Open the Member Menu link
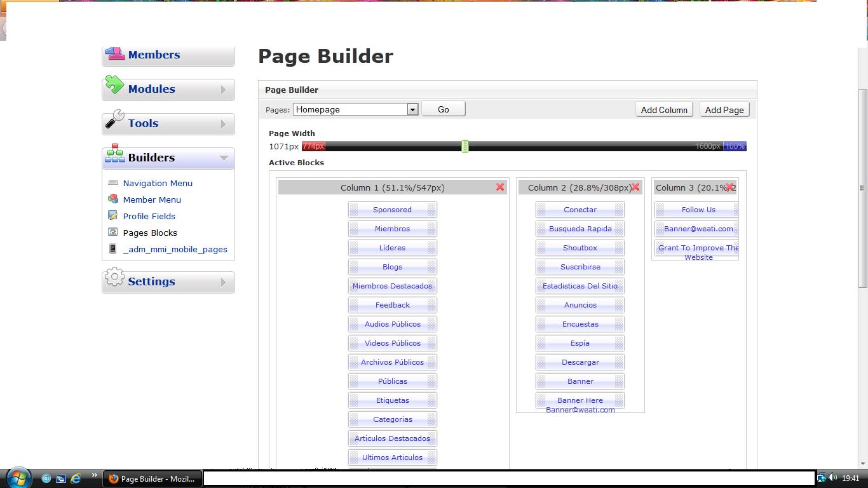The width and height of the screenshot is (868, 488). 152,200
